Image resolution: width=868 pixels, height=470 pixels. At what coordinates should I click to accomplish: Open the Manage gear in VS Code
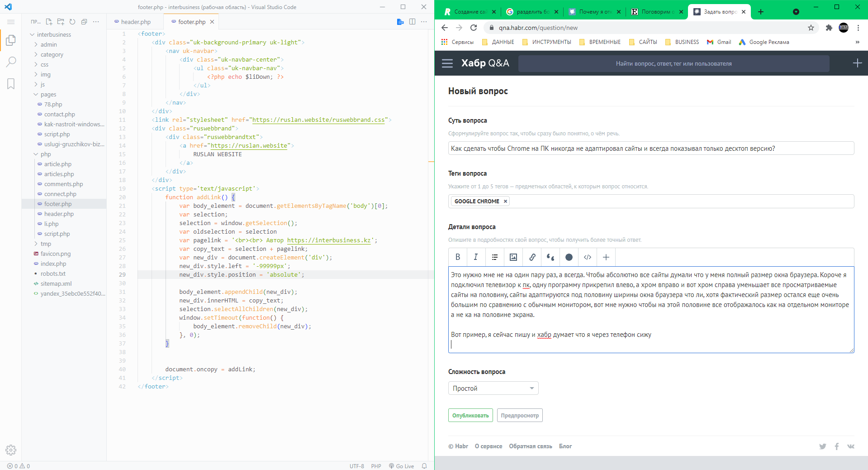click(11, 450)
